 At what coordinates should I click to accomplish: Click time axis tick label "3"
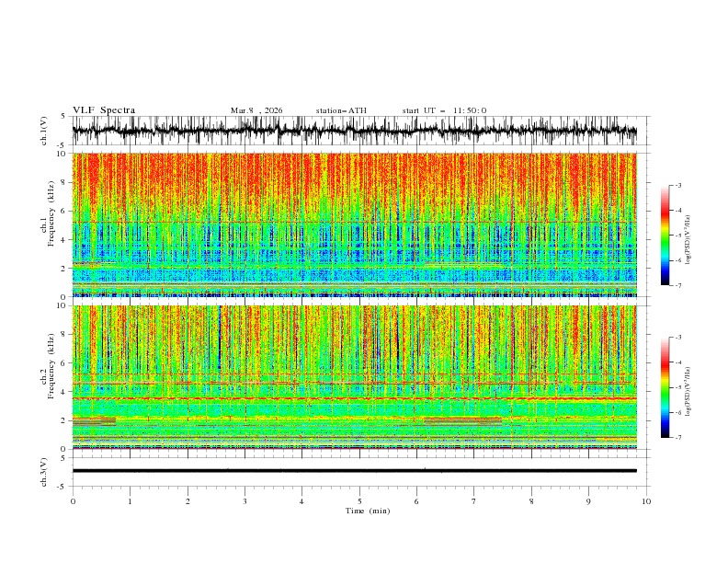pyautogui.click(x=245, y=501)
